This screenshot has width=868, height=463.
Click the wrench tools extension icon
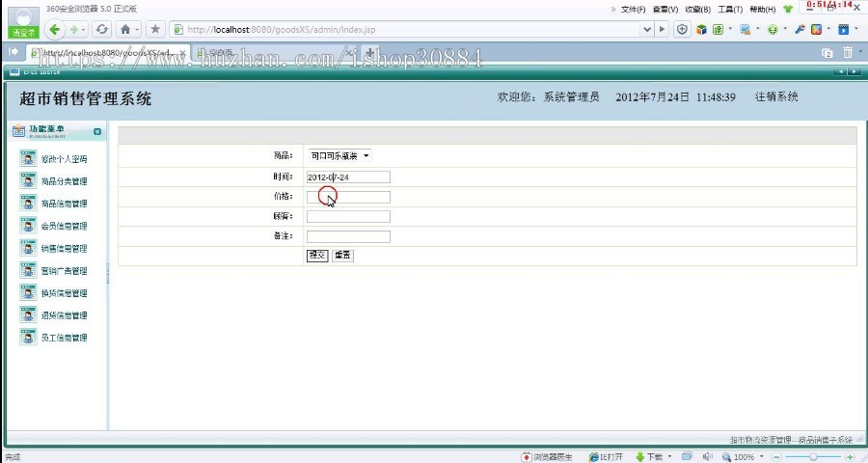[800, 29]
